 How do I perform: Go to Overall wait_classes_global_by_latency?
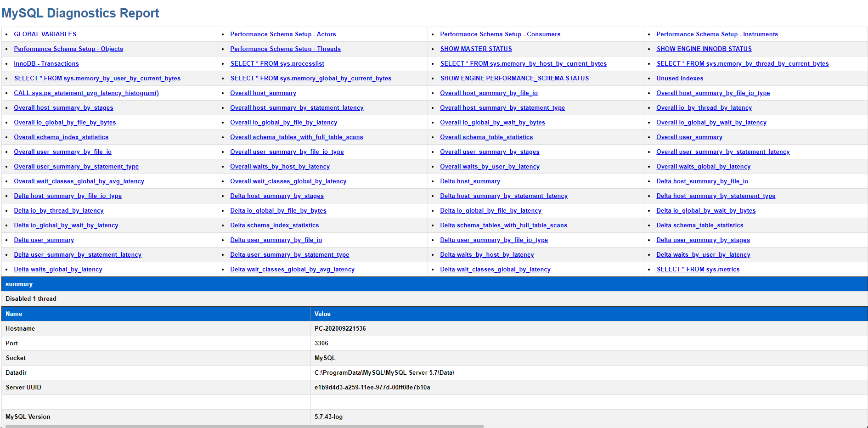pos(288,181)
